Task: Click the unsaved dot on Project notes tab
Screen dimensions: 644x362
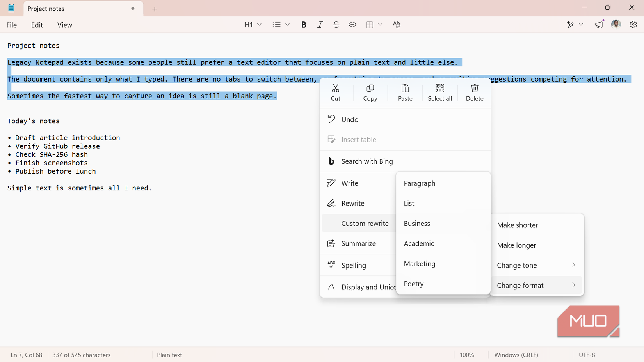Action: point(133,8)
